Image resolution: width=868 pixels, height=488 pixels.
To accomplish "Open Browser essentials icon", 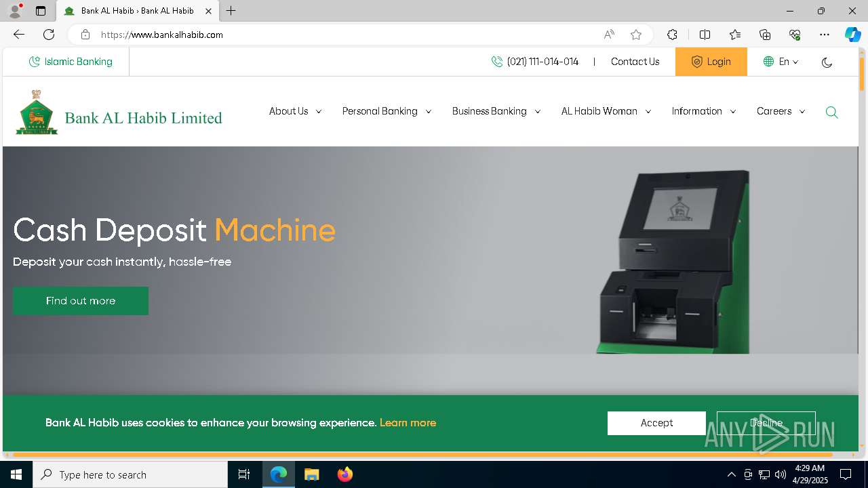I will click(795, 35).
